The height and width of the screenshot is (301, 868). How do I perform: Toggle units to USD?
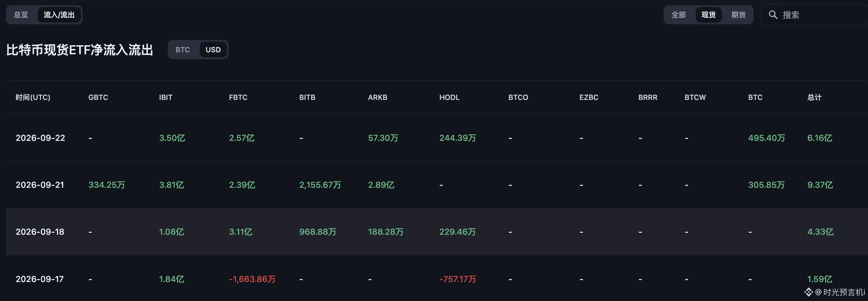click(213, 50)
